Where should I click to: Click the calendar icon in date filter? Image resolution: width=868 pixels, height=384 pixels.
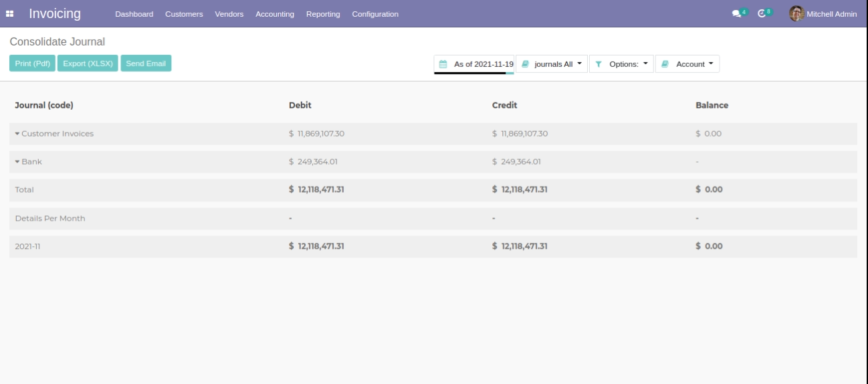click(443, 64)
